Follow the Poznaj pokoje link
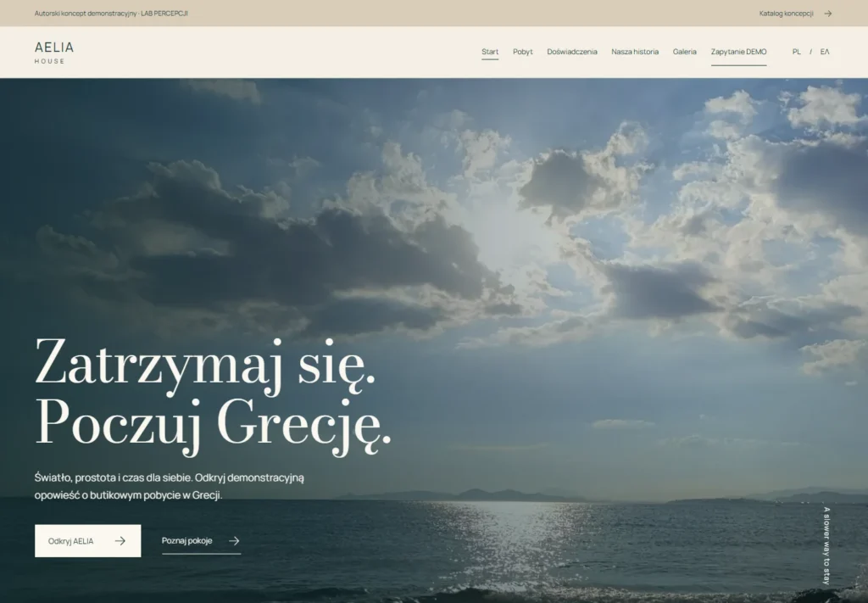This screenshot has height=603, width=868. pos(201,541)
